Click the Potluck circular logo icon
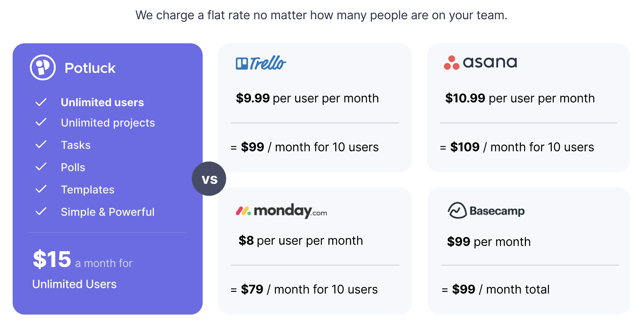Image resolution: width=644 pixels, height=326 pixels. pyautogui.click(x=43, y=67)
